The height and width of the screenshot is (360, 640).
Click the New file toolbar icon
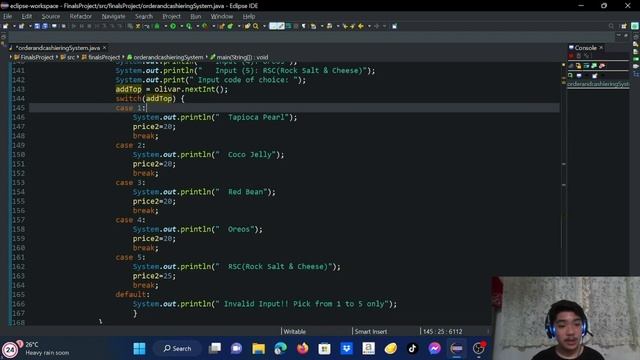[5, 26]
